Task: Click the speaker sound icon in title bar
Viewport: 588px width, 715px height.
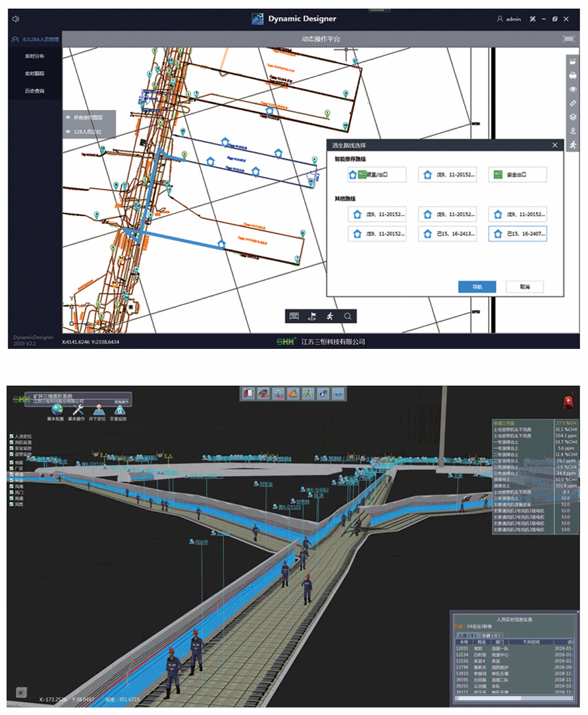Action: click(x=16, y=18)
